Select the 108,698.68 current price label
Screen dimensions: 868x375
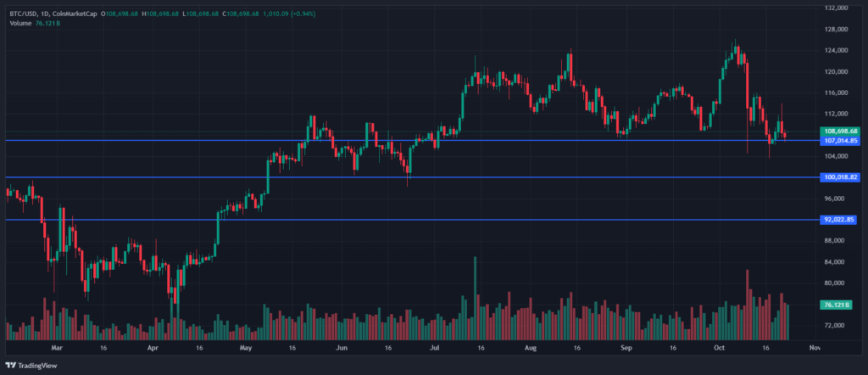pos(840,132)
